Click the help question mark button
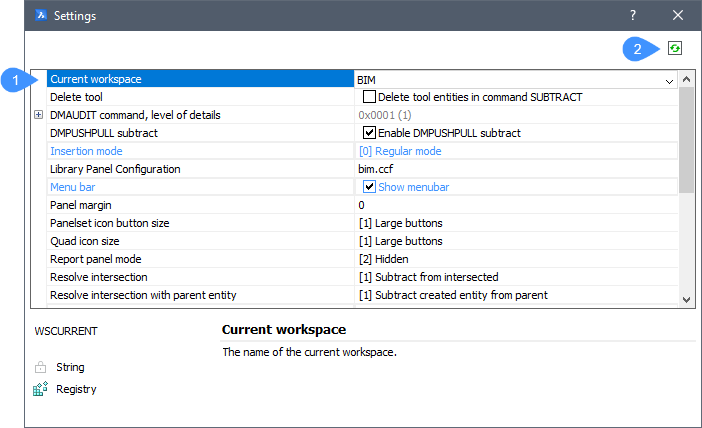 point(632,15)
